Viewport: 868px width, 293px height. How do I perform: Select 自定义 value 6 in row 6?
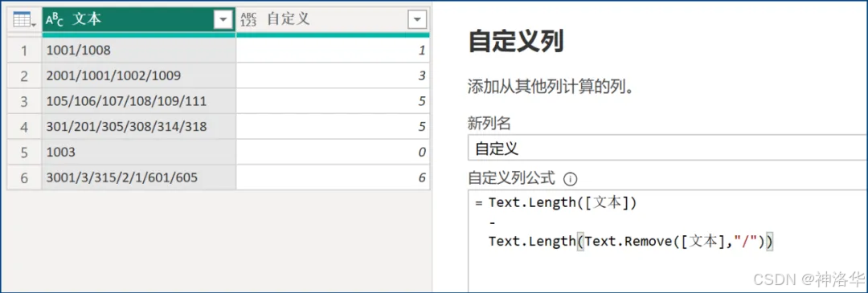pyautogui.click(x=334, y=177)
